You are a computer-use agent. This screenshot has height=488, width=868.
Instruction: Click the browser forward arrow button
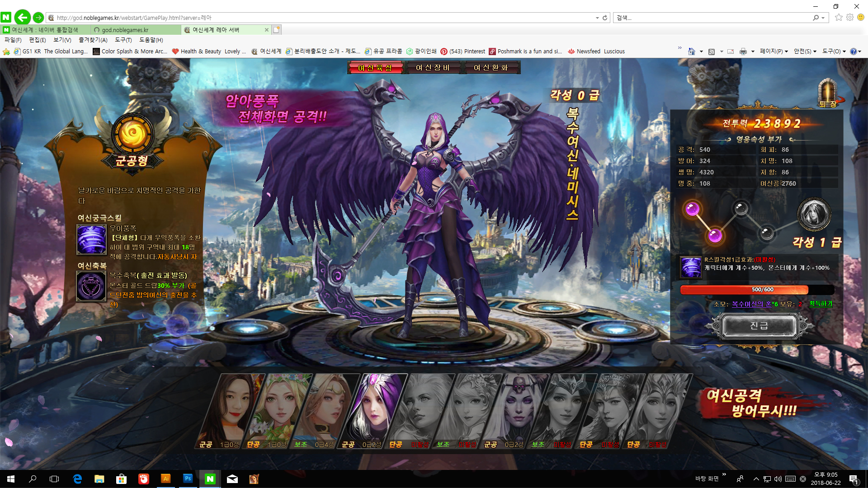point(38,18)
